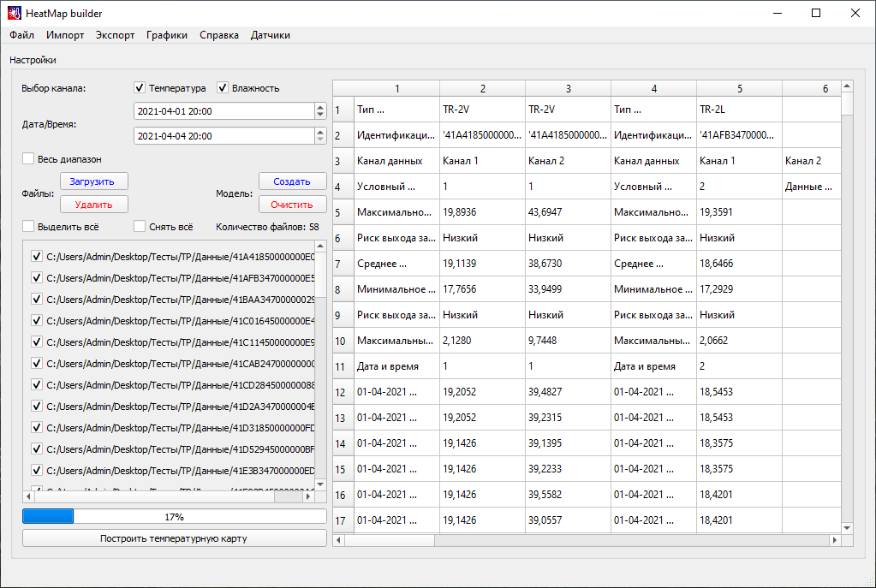
Task: Uncheck file 41D2A3470000004 checkbox
Action: click(37, 406)
